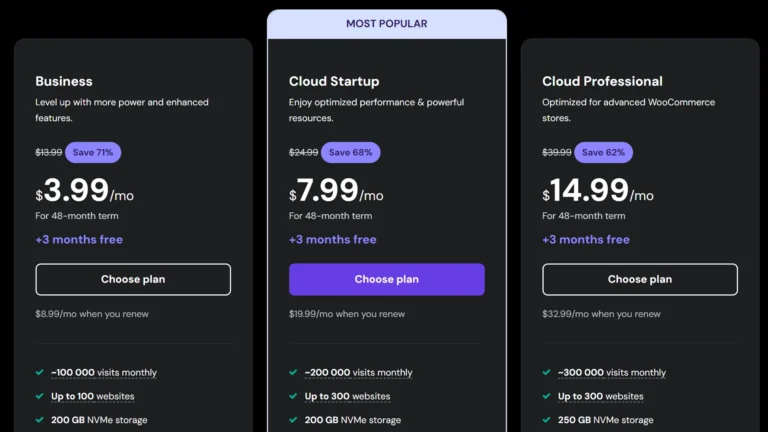Open the ~200 000 visits monthly tooltip text
The width and height of the screenshot is (768, 432).
pyautogui.click(x=359, y=373)
